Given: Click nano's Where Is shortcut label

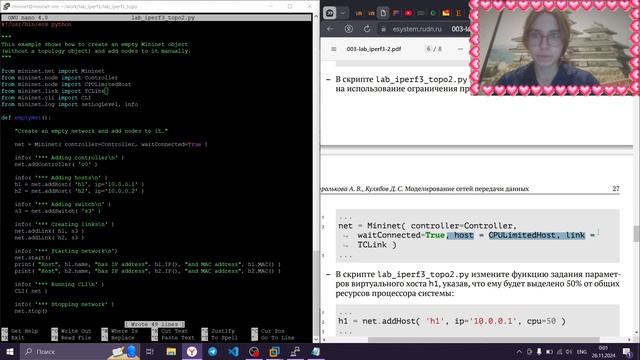Looking at the screenshot, I should point(124,331).
